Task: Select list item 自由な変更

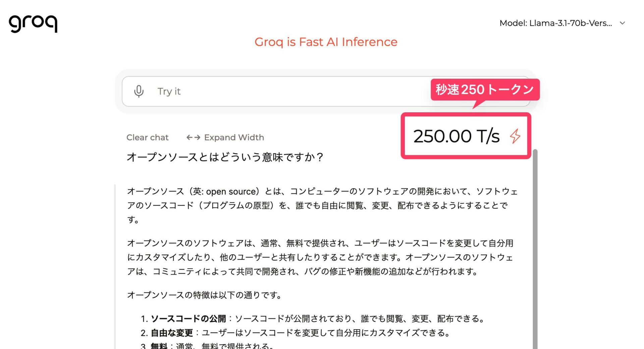Action: point(172,333)
